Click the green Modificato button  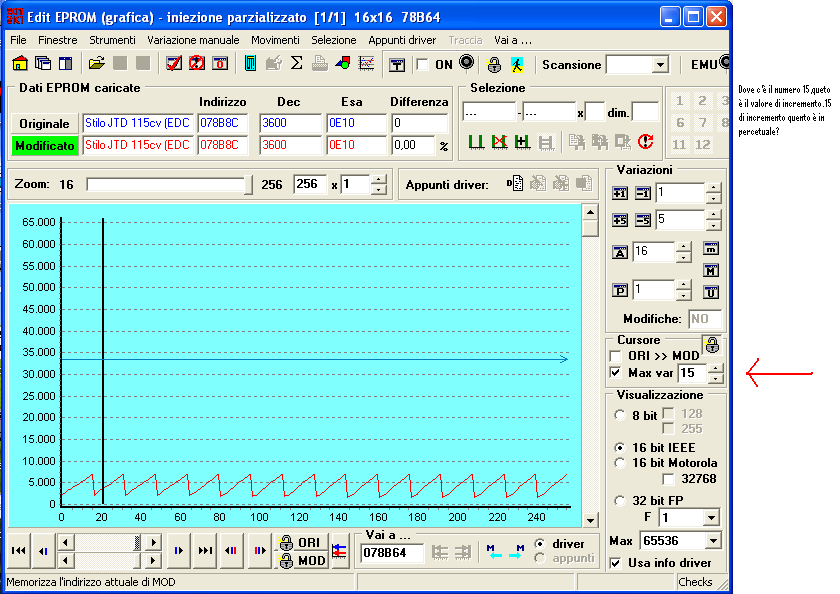pyautogui.click(x=44, y=146)
